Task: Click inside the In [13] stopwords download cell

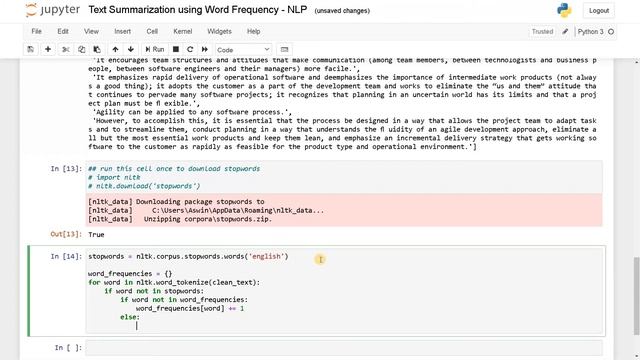Action: 344,177
